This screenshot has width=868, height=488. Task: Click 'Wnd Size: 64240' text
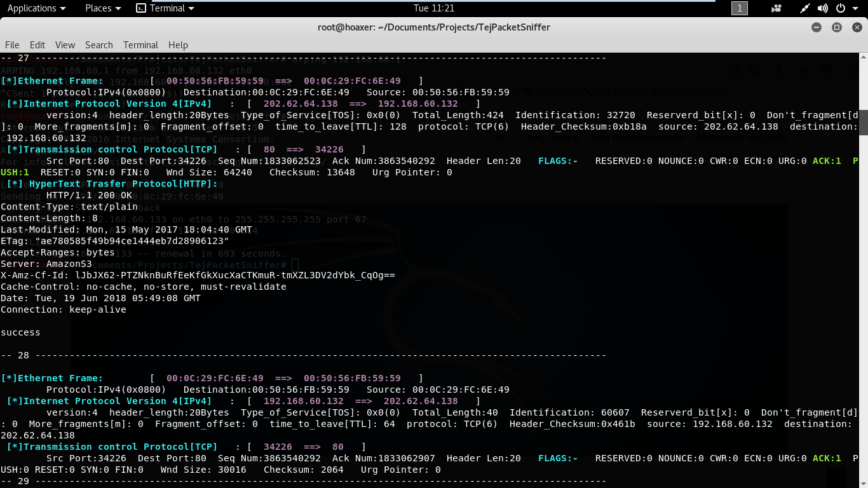[209, 172]
